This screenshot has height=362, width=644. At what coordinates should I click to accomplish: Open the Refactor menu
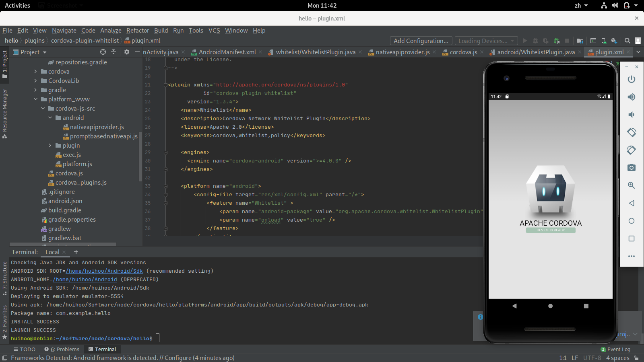coord(137,31)
